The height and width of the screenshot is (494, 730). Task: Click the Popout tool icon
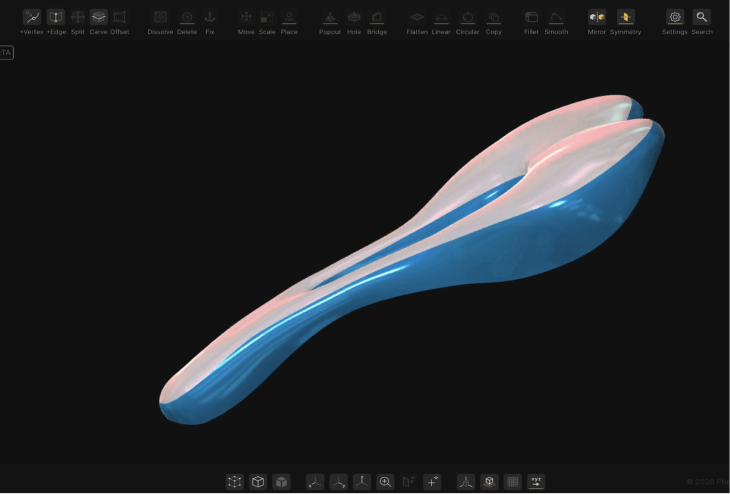330,18
